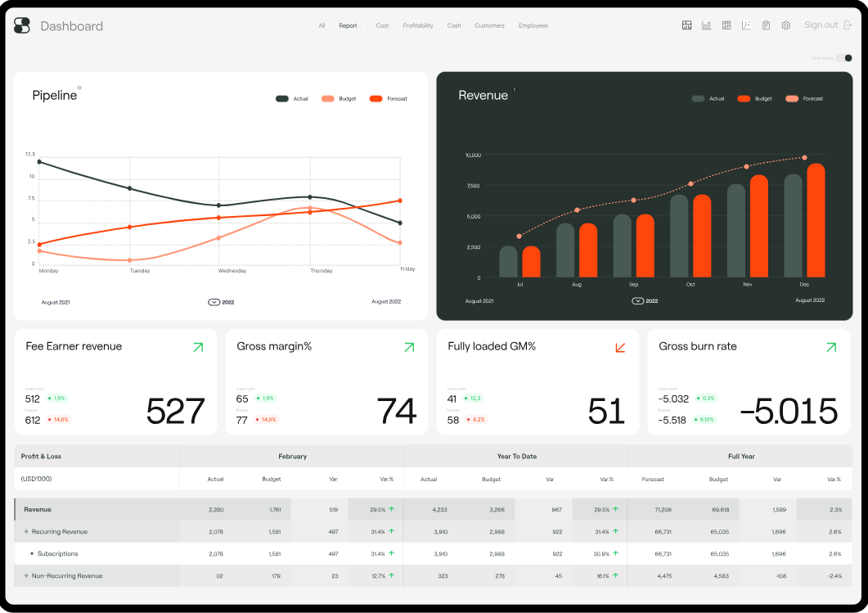Open the dashboard overview icon in toolbar

(x=687, y=25)
